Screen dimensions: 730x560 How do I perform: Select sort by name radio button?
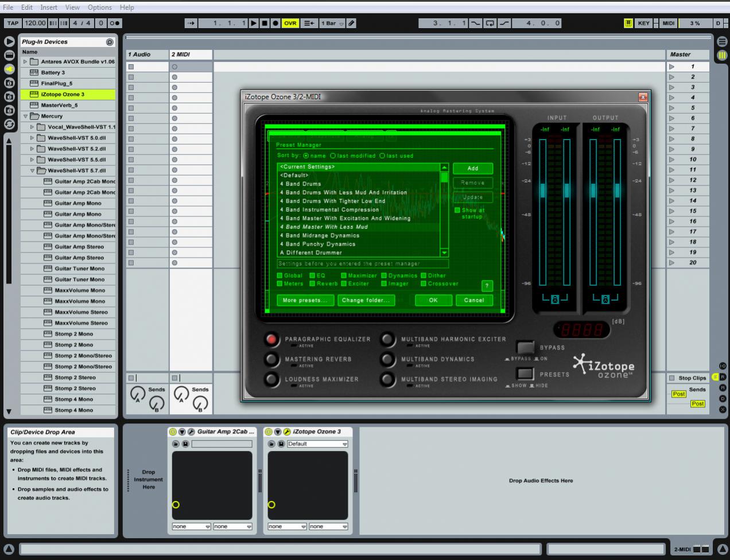pyautogui.click(x=306, y=155)
